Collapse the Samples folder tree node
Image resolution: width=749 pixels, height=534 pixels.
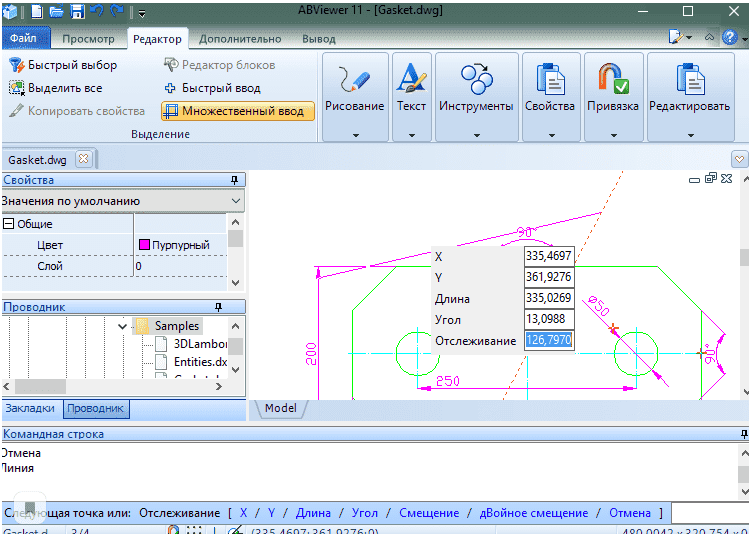123,326
